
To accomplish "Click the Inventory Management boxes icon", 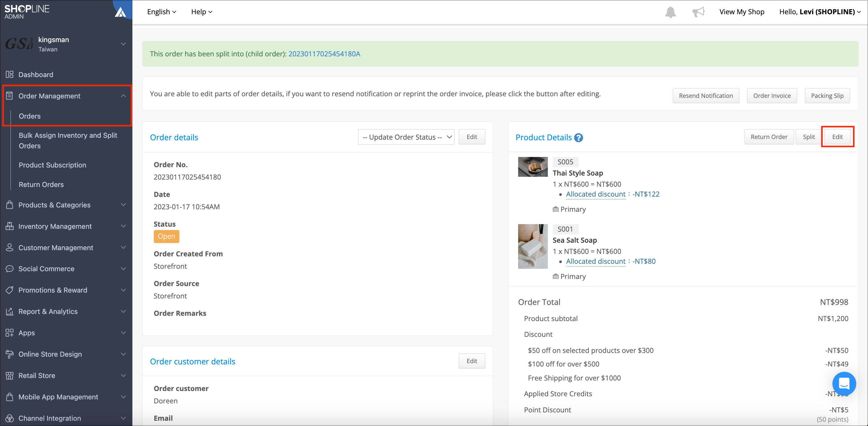I will 9,226.
